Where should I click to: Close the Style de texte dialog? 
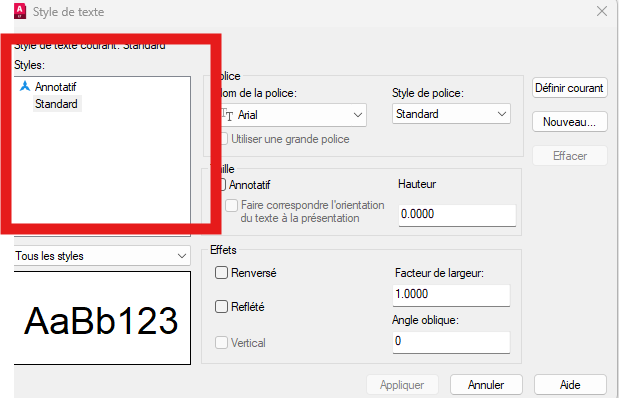(602, 11)
